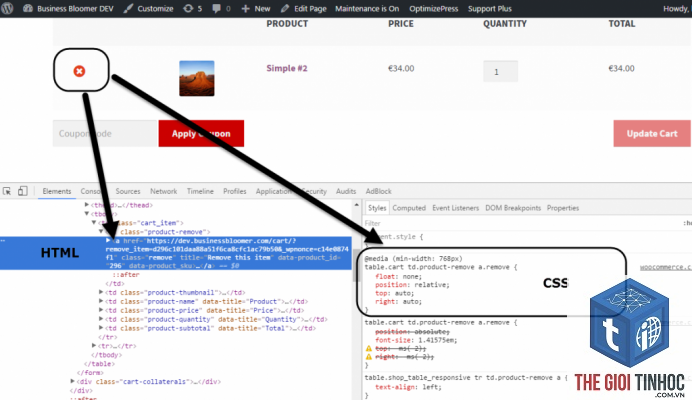Click the float: none declaration
Viewport: 692px width, 400px height.
399,276
